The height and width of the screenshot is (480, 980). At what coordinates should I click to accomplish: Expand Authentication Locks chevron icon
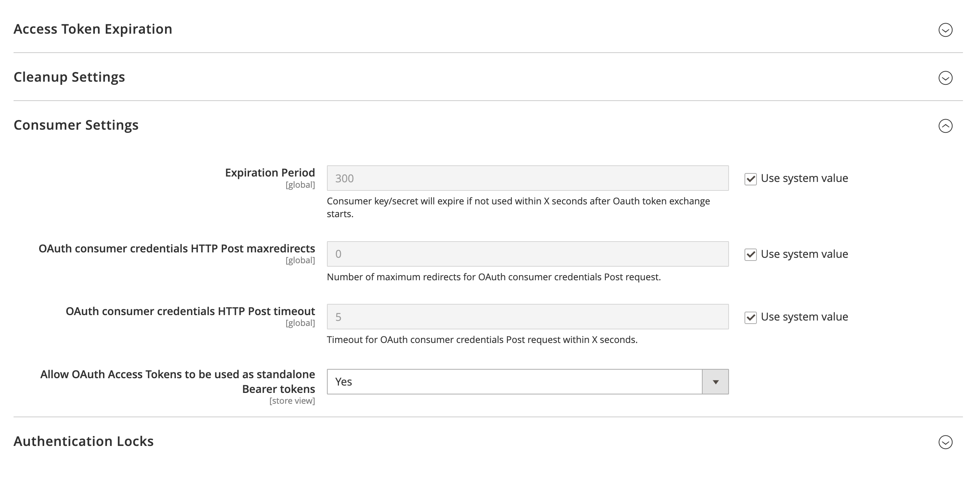tap(945, 442)
